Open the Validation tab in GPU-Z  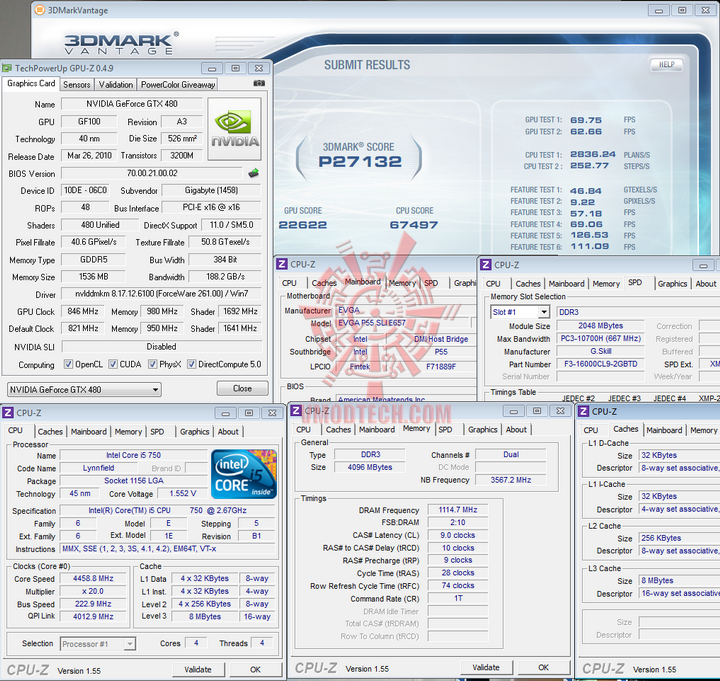(x=116, y=84)
